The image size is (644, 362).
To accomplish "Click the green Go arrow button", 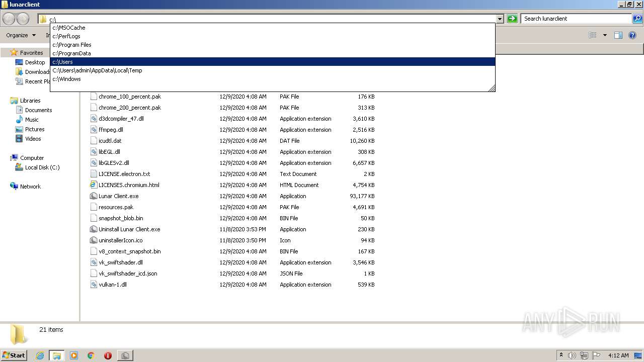I will pos(512,19).
